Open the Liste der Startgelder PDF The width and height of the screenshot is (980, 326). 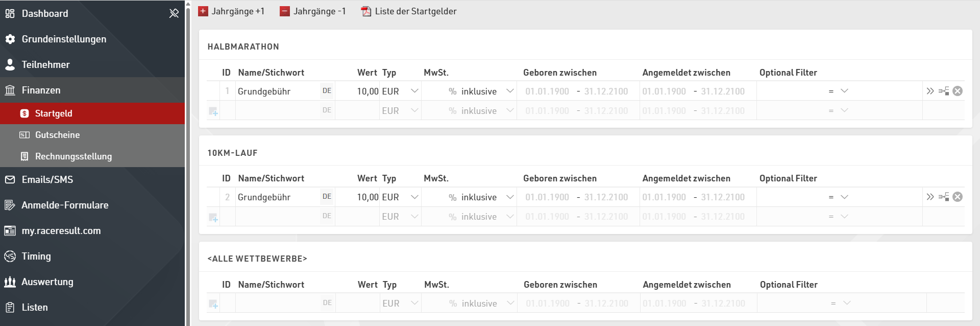coord(409,11)
